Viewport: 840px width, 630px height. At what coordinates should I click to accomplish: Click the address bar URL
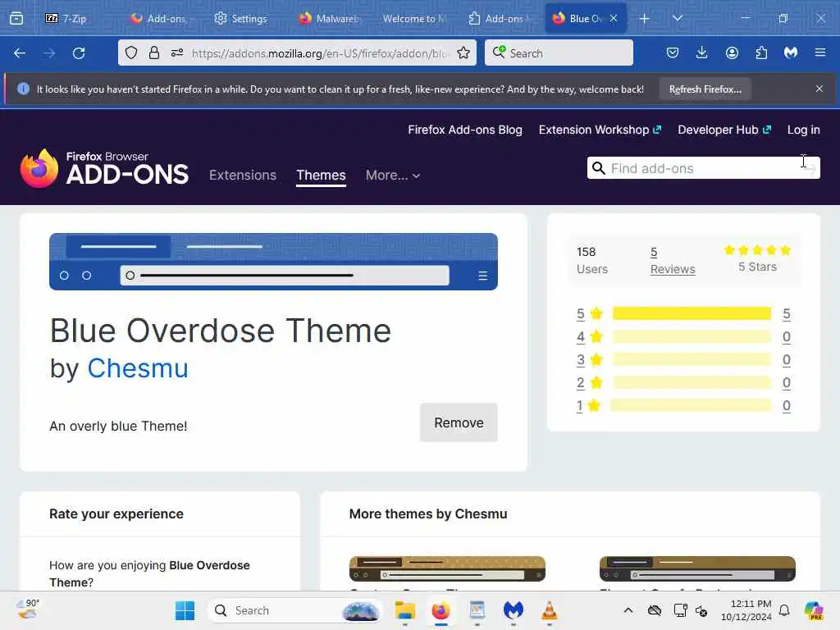pos(320,53)
